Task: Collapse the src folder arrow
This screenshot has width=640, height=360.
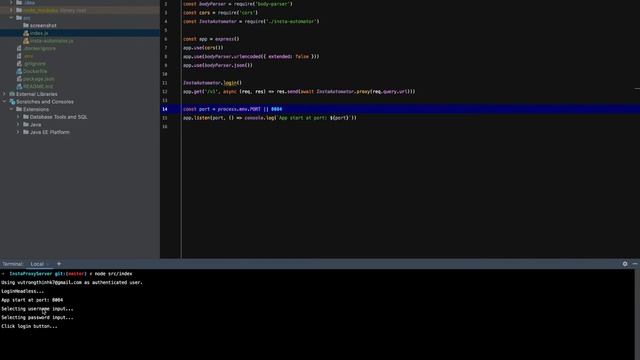Action: (11, 18)
